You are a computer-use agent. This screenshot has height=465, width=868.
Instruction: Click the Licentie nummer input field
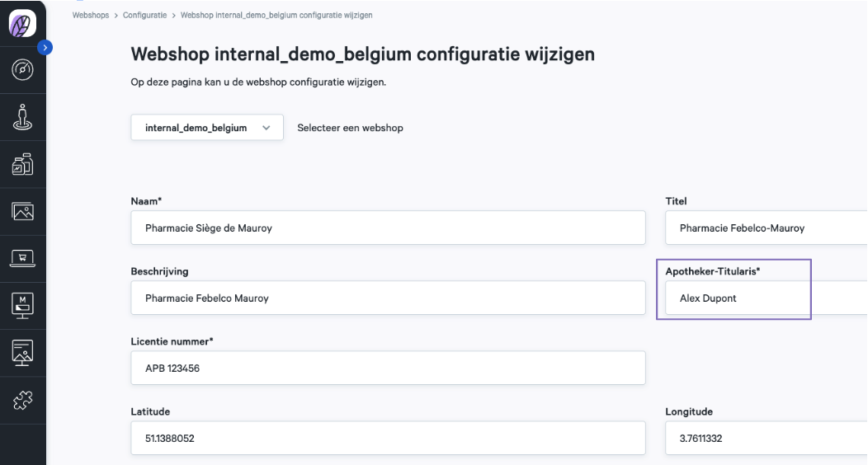tap(388, 369)
